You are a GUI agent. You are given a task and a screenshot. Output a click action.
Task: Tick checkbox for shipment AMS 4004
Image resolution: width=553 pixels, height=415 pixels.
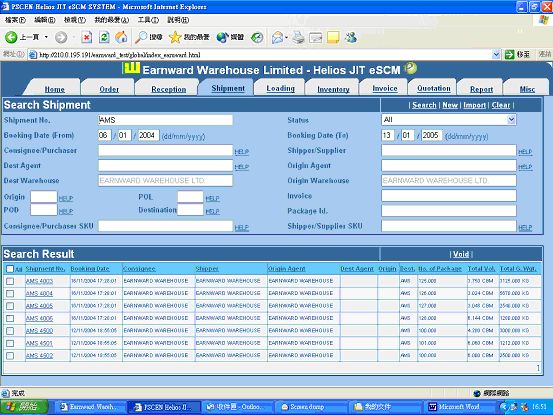[10, 293]
